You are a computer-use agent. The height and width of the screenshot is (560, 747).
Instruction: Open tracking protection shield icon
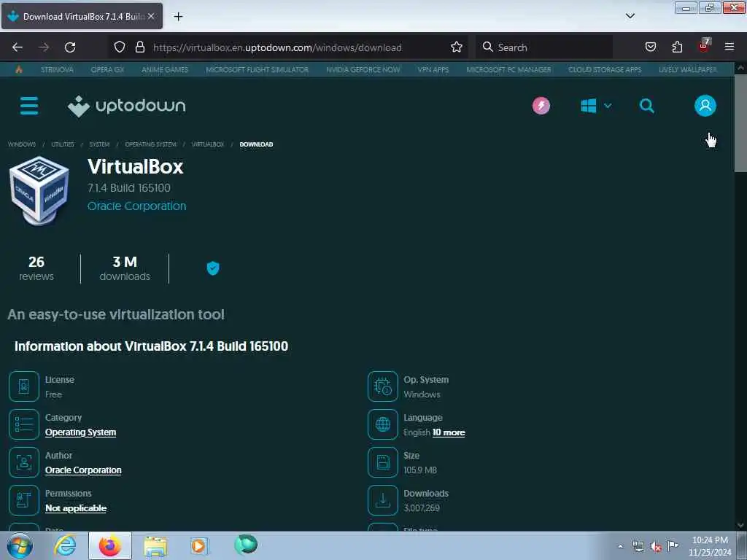click(120, 47)
